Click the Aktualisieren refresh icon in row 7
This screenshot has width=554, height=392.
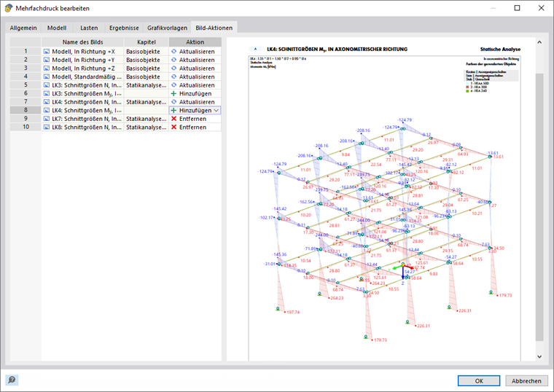(x=173, y=102)
